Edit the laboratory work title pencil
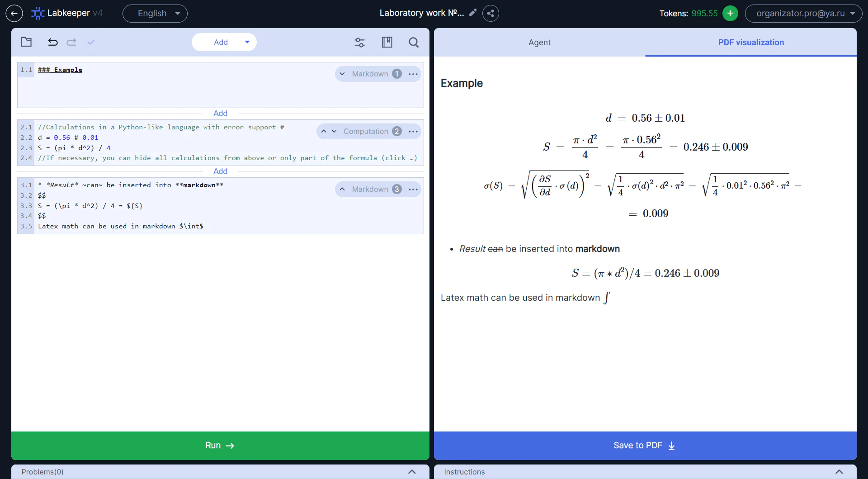Image resolution: width=868 pixels, height=479 pixels. (473, 13)
